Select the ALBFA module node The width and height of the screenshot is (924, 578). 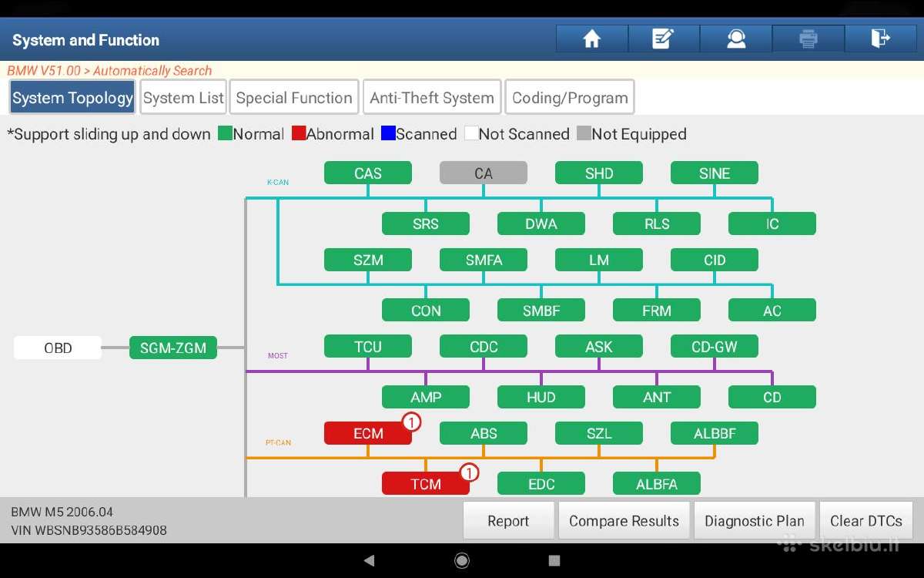[657, 484]
